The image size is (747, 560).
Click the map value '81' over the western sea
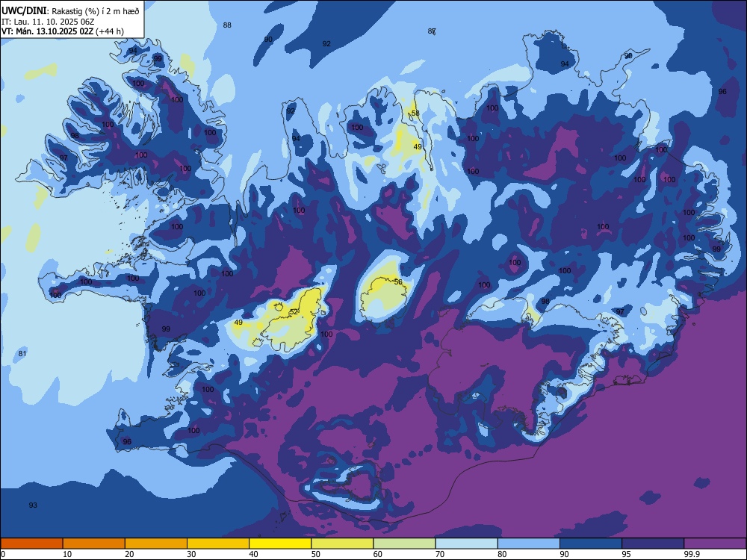point(22,354)
